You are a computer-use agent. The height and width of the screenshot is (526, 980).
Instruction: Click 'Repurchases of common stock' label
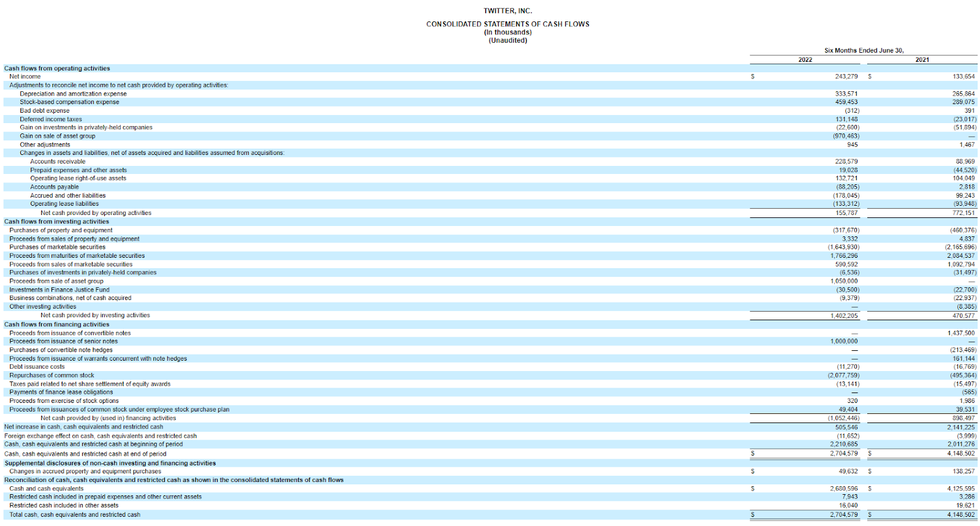(52, 375)
